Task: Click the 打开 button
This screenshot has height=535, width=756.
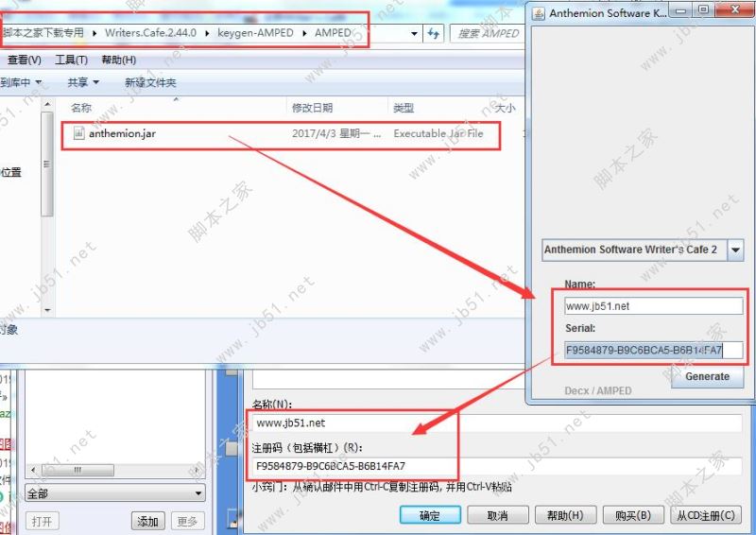Action: 42,522
